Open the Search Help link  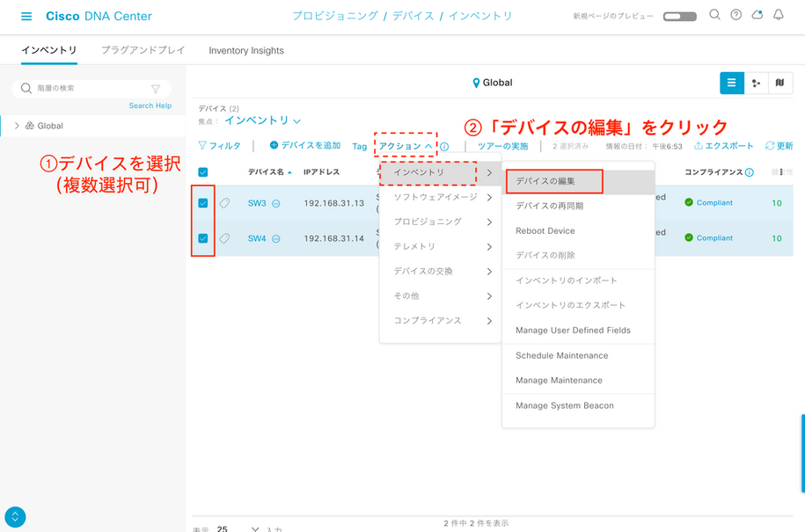[150, 106]
